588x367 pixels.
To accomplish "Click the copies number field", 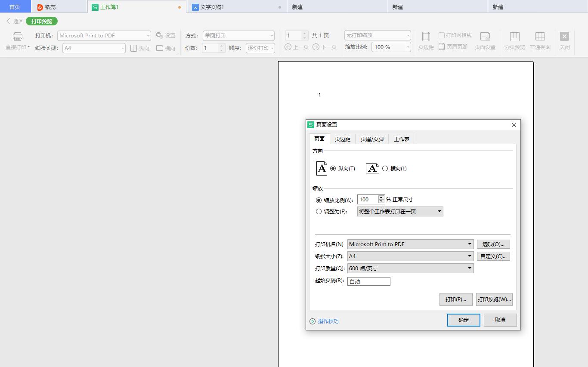I will [211, 48].
